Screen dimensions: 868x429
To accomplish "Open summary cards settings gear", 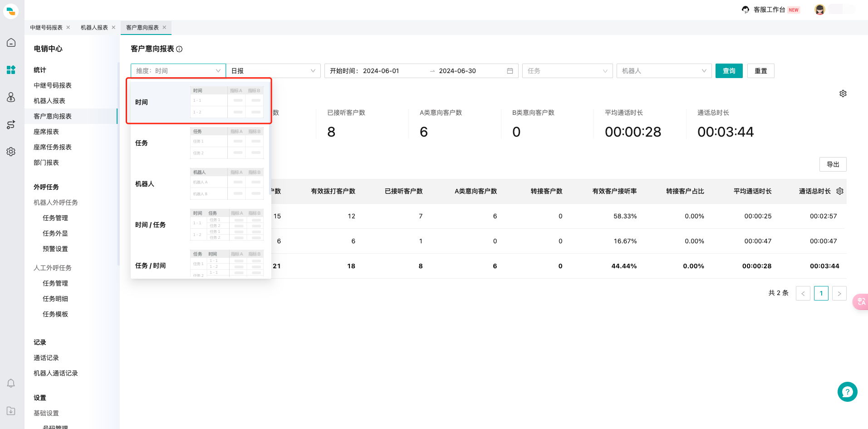I will (x=843, y=94).
